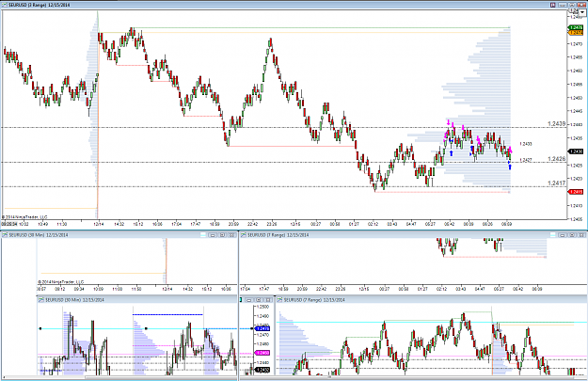Close the $EURUSD (7 Range) 12/15/2014 window

coord(581,235)
